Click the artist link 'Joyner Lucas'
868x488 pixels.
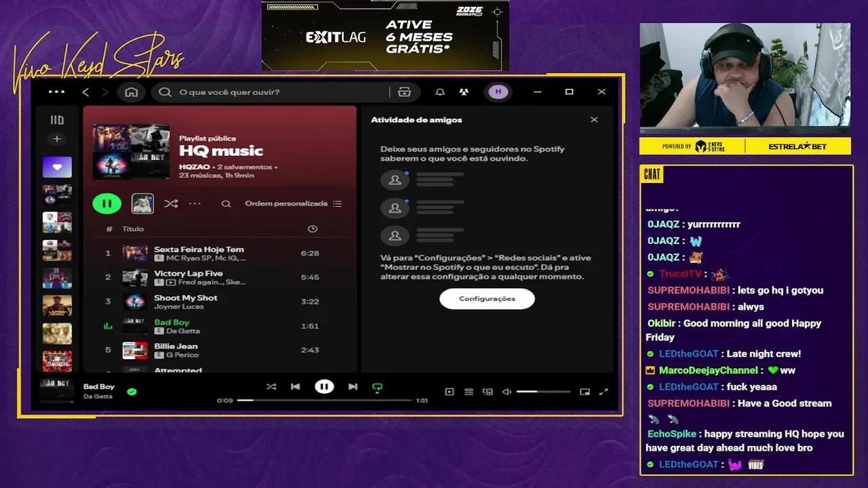tap(178, 306)
